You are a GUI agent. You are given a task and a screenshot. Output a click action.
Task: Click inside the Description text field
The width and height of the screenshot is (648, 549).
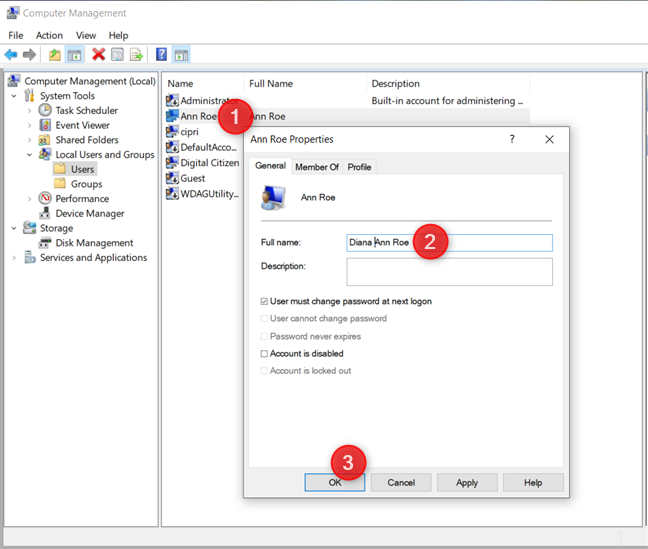tap(449, 272)
